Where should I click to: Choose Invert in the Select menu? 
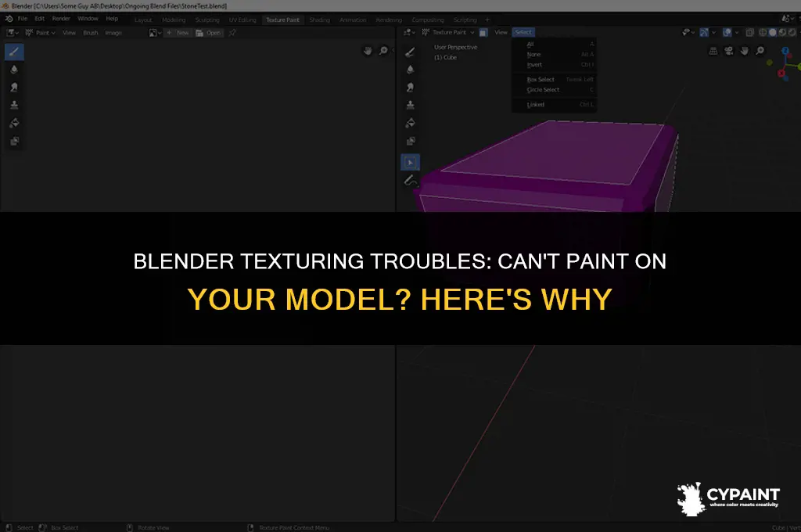tap(555, 65)
